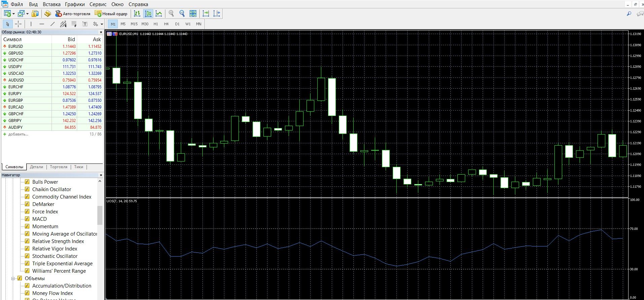Screen dimensions: 644x300
Task: Click the New Chart icon
Action: [7, 13]
